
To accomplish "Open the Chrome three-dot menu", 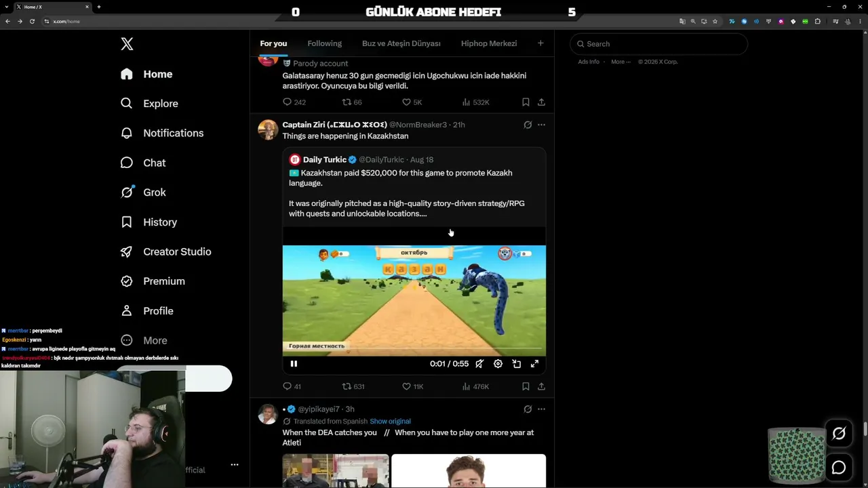I will coord(859,22).
